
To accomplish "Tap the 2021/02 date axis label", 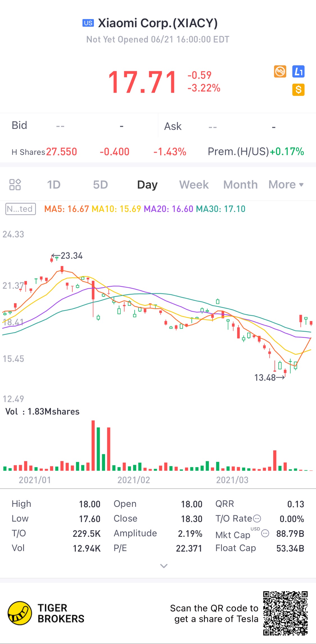I will tap(134, 480).
